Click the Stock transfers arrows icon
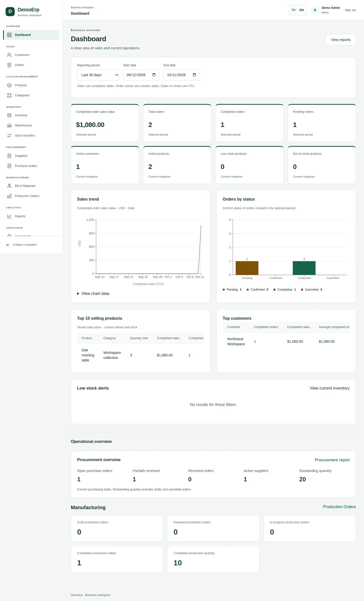This screenshot has height=601, width=364. click(9, 136)
